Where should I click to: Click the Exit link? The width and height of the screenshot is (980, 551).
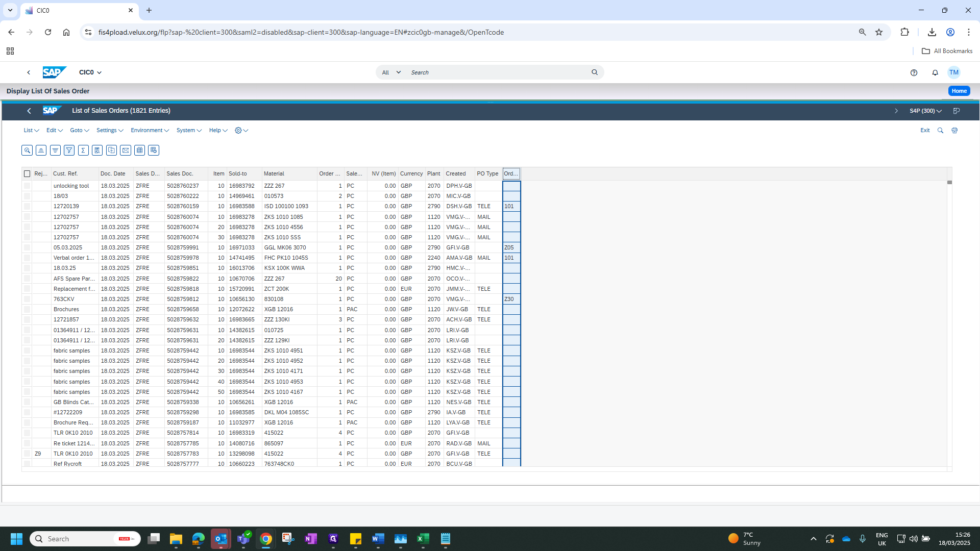[925, 131]
